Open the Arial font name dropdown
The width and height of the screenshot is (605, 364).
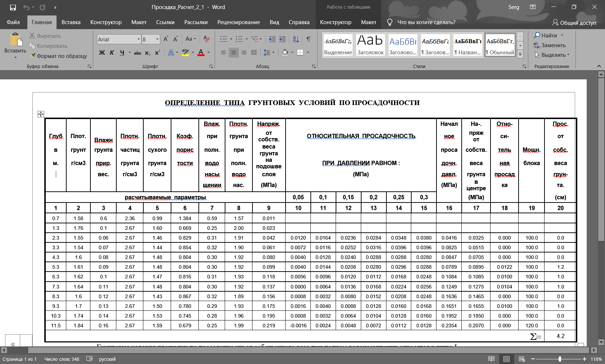[x=139, y=39]
